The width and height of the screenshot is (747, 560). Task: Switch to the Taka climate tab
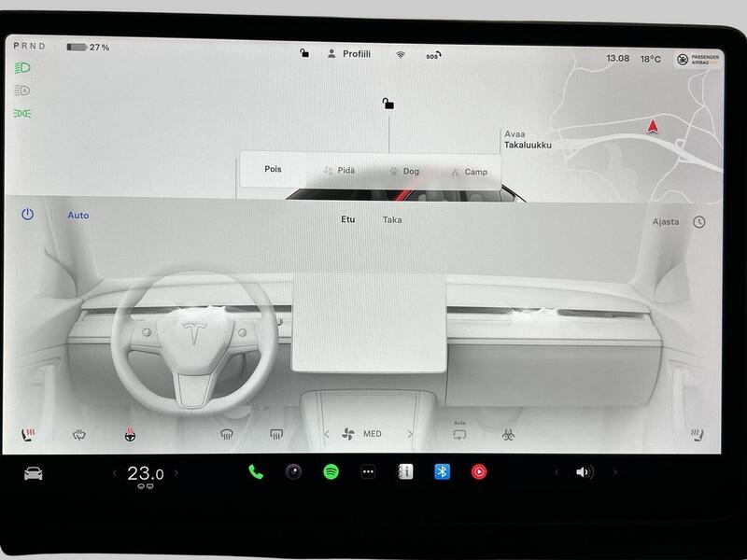click(x=392, y=220)
